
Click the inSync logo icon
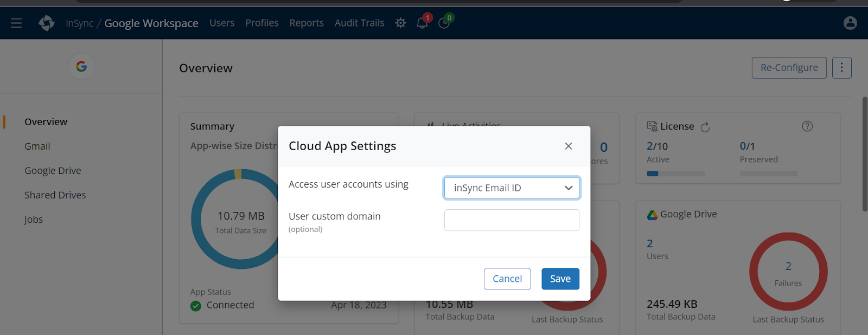[x=47, y=23]
